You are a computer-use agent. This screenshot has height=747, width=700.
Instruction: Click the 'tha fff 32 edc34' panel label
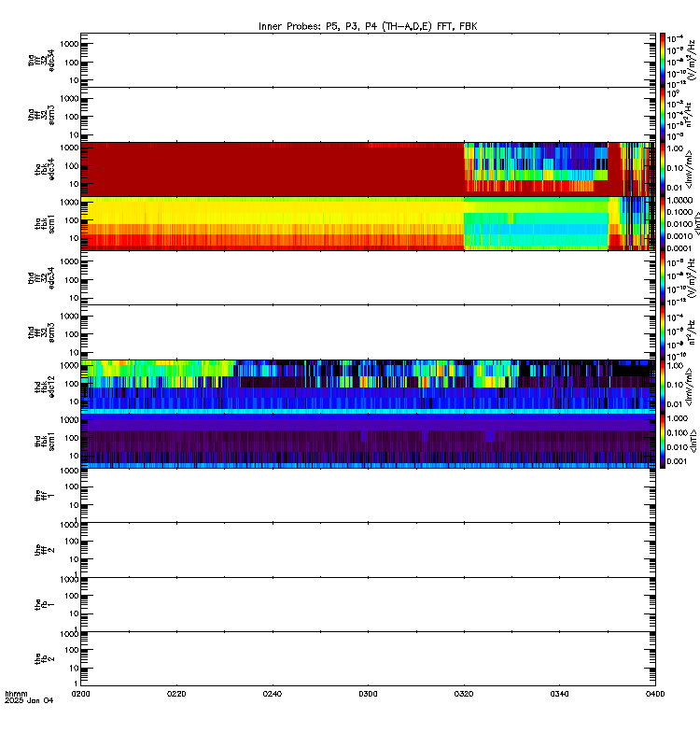coord(41,61)
